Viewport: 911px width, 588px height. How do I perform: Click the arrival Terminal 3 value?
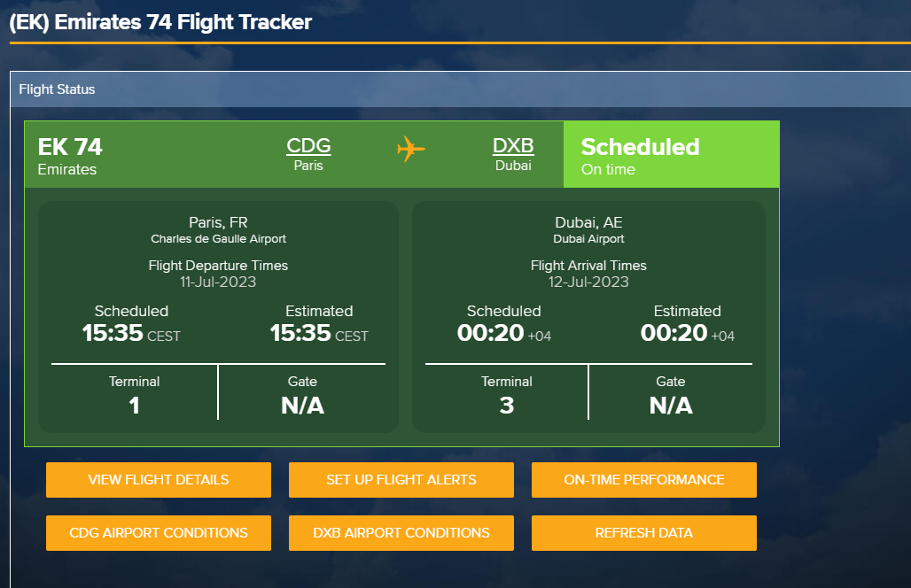(507, 406)
